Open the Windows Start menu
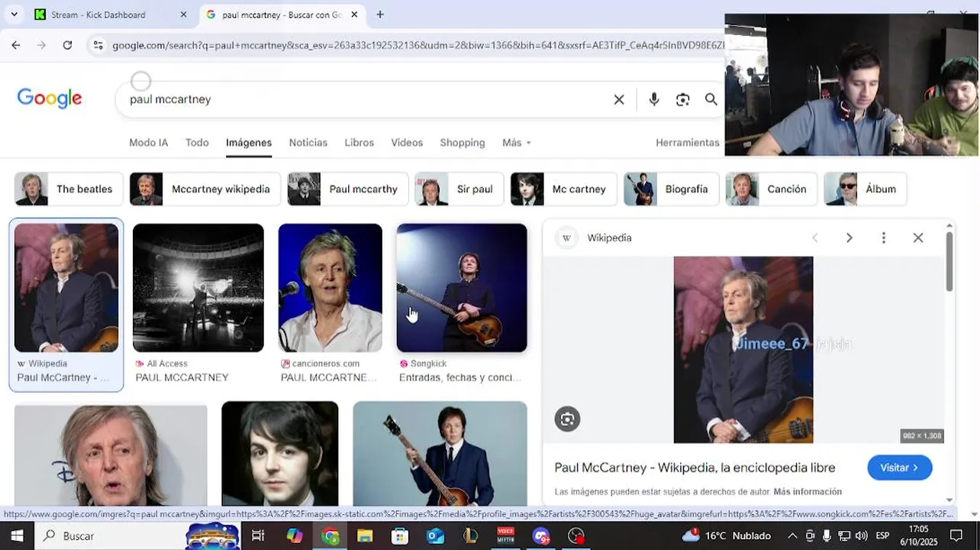Viewport: 980px width, 550px height. tap(16, 535)
